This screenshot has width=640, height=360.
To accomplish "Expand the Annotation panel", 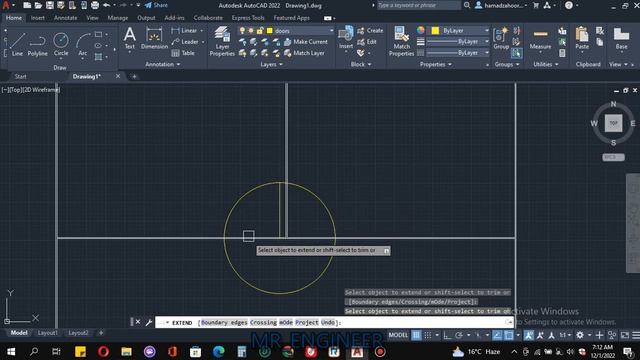I will (162, 64).
